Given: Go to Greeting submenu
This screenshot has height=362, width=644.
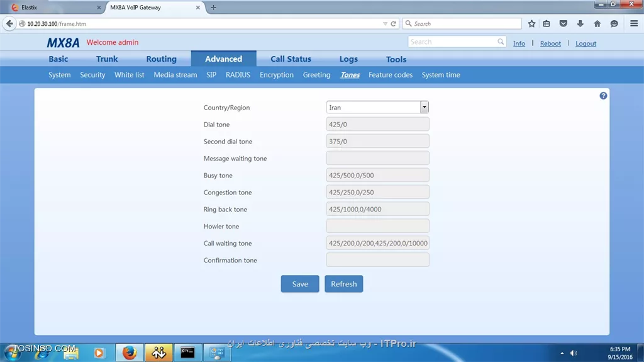Looking at the screenshot, I should click(x=317, y=75).
